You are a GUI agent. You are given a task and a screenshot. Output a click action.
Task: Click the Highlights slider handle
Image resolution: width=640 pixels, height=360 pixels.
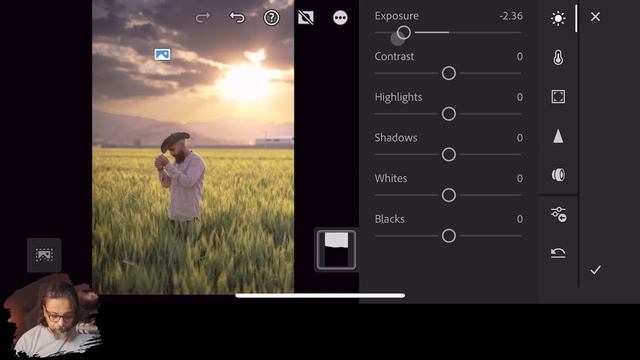(x=449, y=114)
